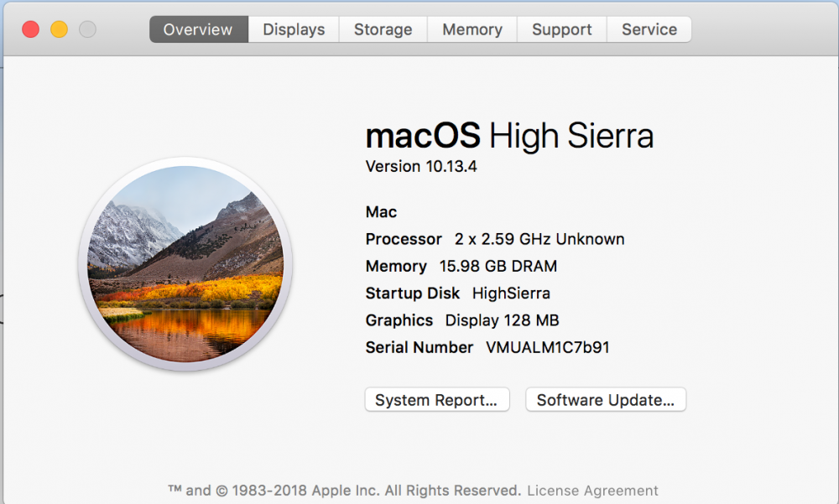Switch to the Overview tab
Image resolution: width=839 pixels, height=504 pixels.
[199, 29]
